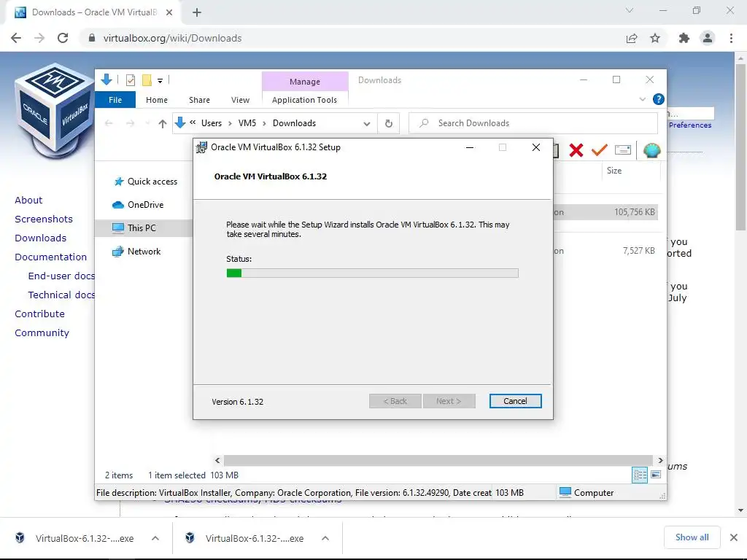Open the tab search chevron in Chrome
The height and width of the screenshot is (560, 747).
pyautogui.click(x=630, y=10)
